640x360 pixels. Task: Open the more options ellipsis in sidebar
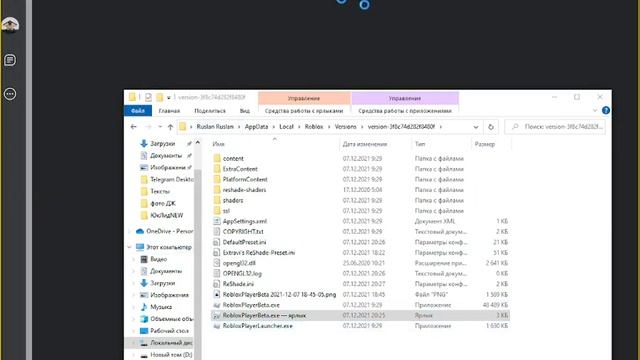click(10, 94)
